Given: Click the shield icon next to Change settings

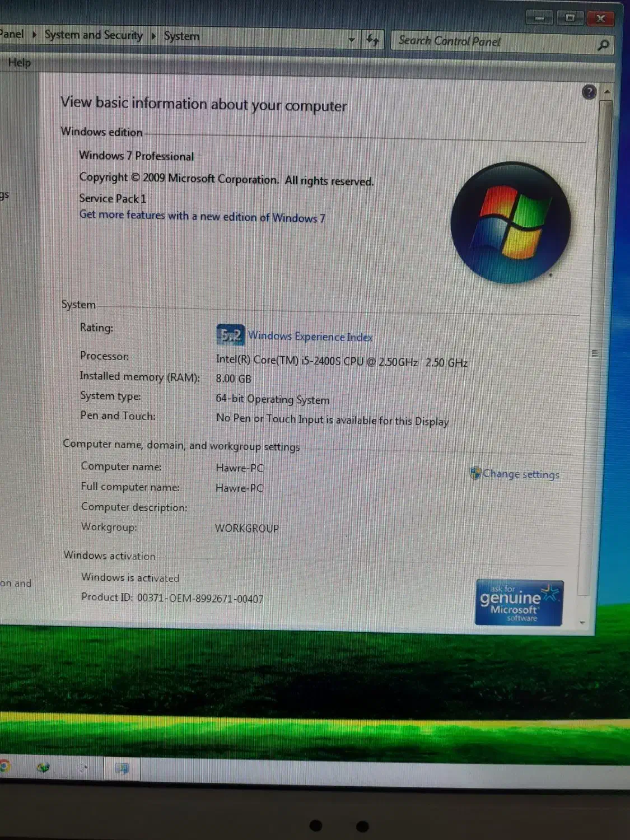Looking at the screenshot, I should point(475,474).
